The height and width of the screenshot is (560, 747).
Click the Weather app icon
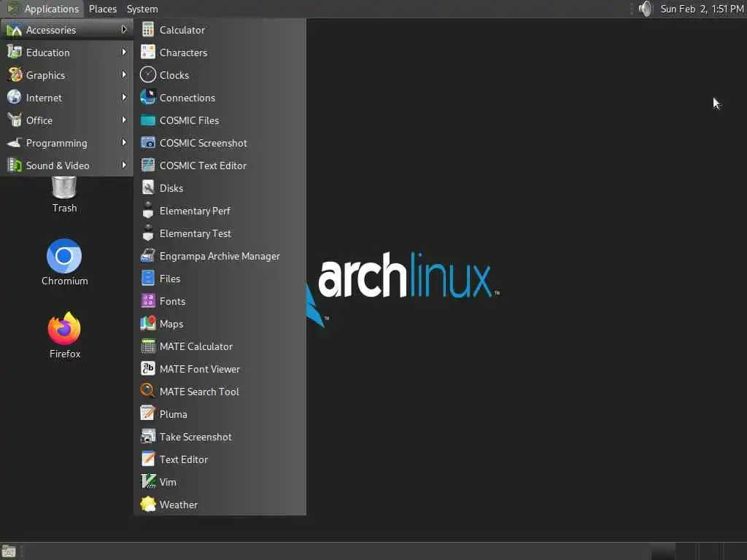tap(147, 505)
